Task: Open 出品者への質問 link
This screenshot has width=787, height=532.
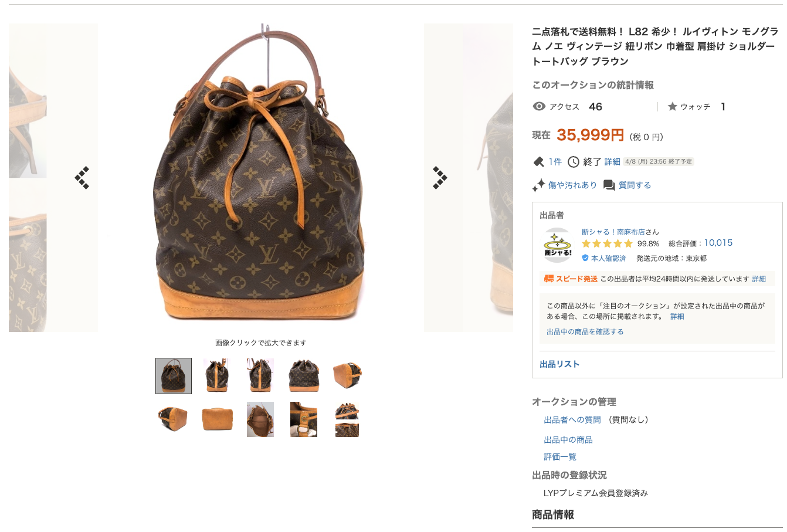Action: [572, 420]
